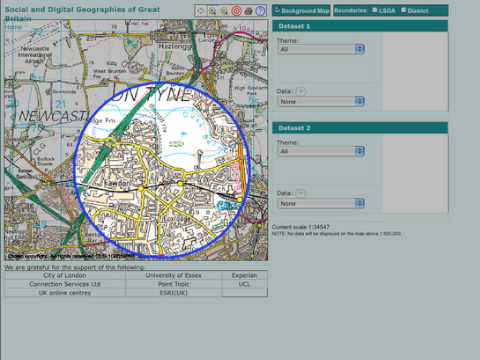Click the Dataset 1 header bar
Viewport: 480px width, 360px height.
click(x=360, y=26)
